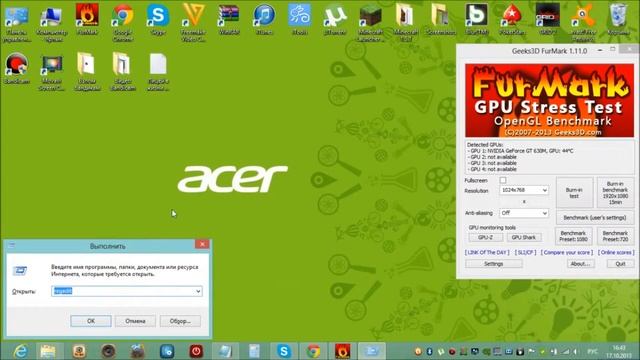
Task: Select the Skype desktop shortcut
Action: 158,19
